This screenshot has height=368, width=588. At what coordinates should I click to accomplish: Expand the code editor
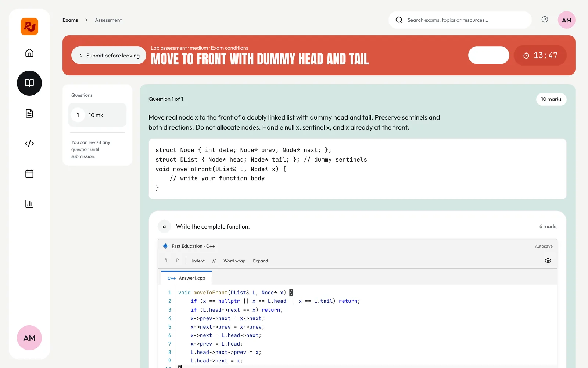(x=261, y=261)
